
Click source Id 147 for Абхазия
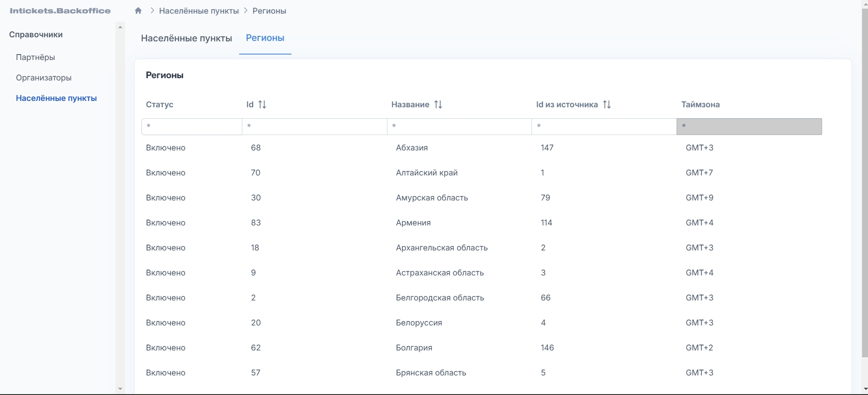(x=547, y=148)
